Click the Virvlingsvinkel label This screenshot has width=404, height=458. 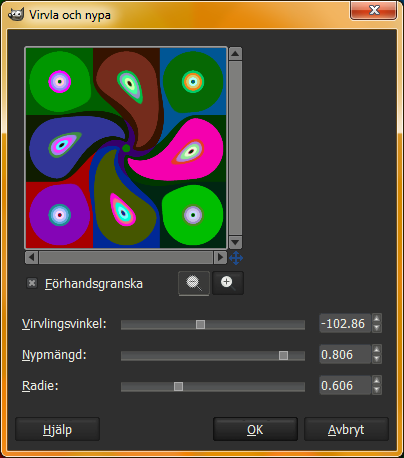[x=64, y=324]
